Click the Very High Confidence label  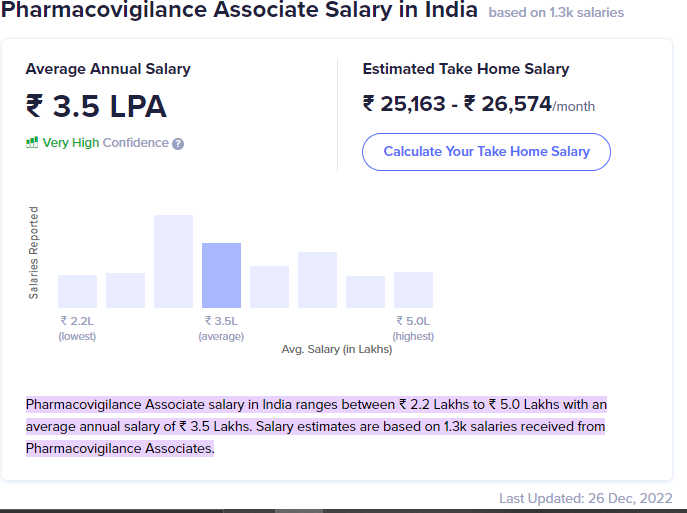click(105, 143)
